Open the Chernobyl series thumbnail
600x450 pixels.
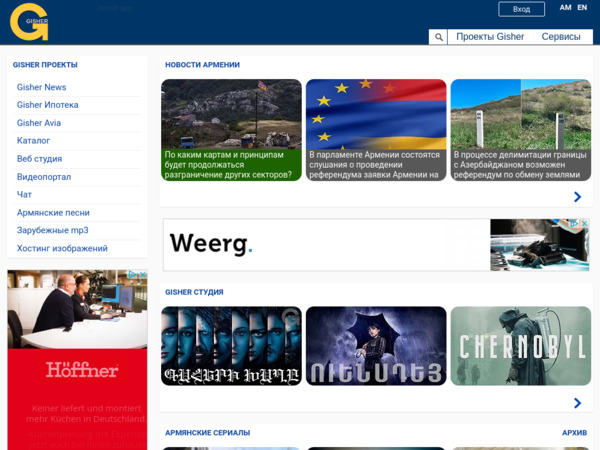(521, 346)
